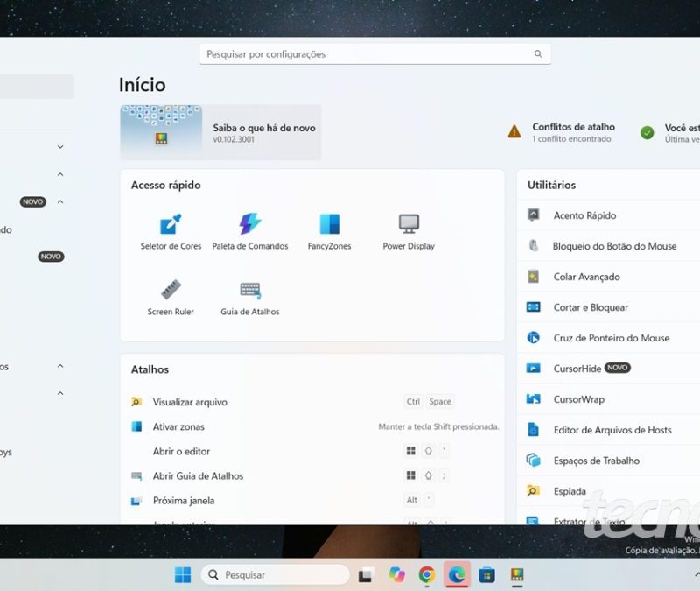Click the version text v0.102.3001
This screenshot has width=700, height=591.
pos(234,139)
